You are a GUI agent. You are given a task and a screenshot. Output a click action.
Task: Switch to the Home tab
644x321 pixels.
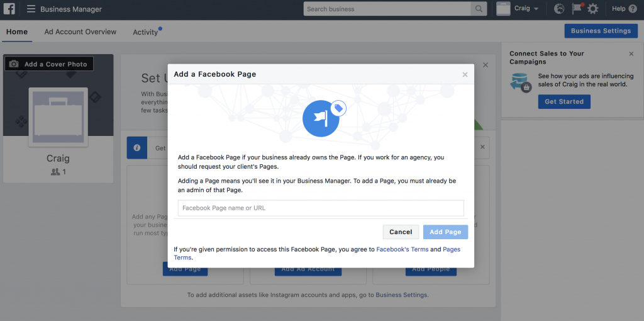click(17, 31)
